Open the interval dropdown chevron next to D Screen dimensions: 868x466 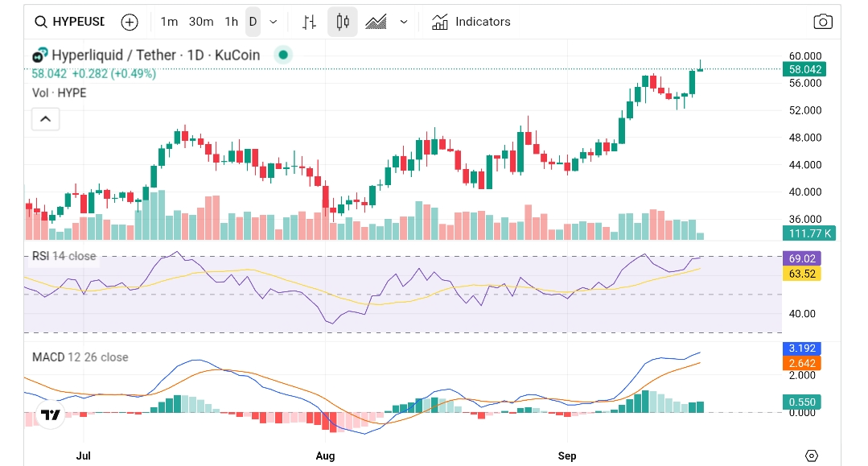(273, 22)
